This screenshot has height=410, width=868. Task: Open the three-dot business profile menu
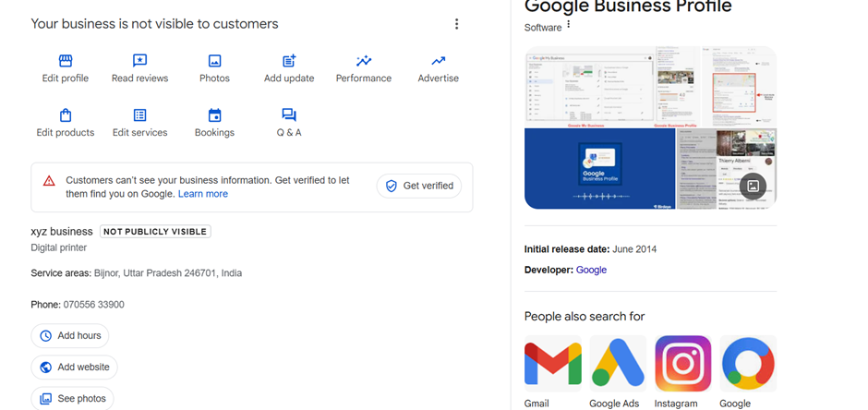tap(456, 24)
